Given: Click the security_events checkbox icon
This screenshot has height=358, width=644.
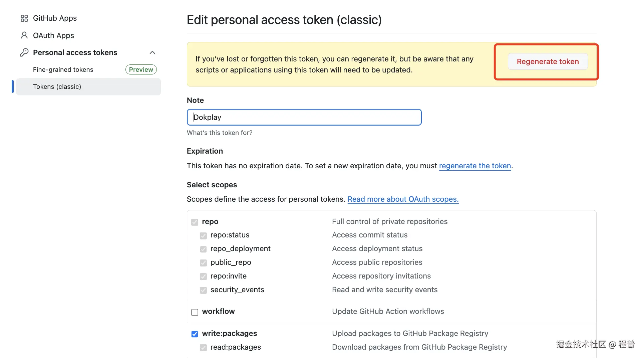Looking at the screenshot, I should pos(203,290).
